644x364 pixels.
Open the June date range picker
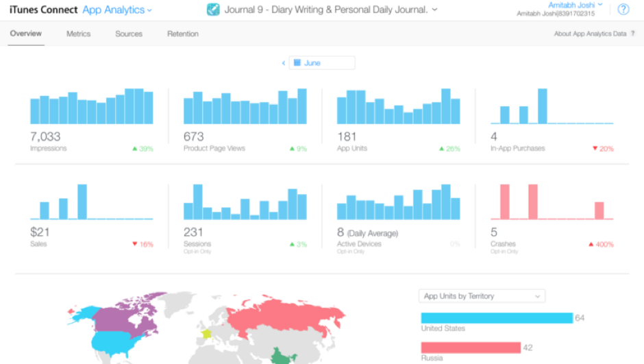click(x=322, y=63)
